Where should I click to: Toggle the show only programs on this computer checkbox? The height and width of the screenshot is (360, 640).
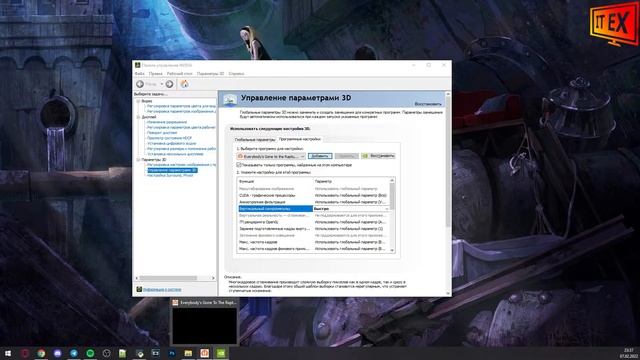click(239, 165)
